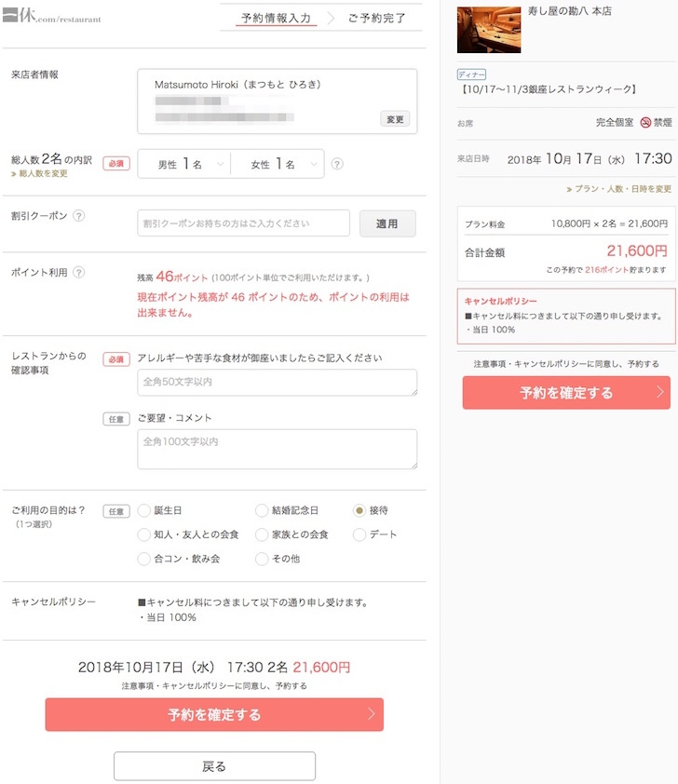Click the 一休.com/restaurant logo
678x784 pixels.
51,17
